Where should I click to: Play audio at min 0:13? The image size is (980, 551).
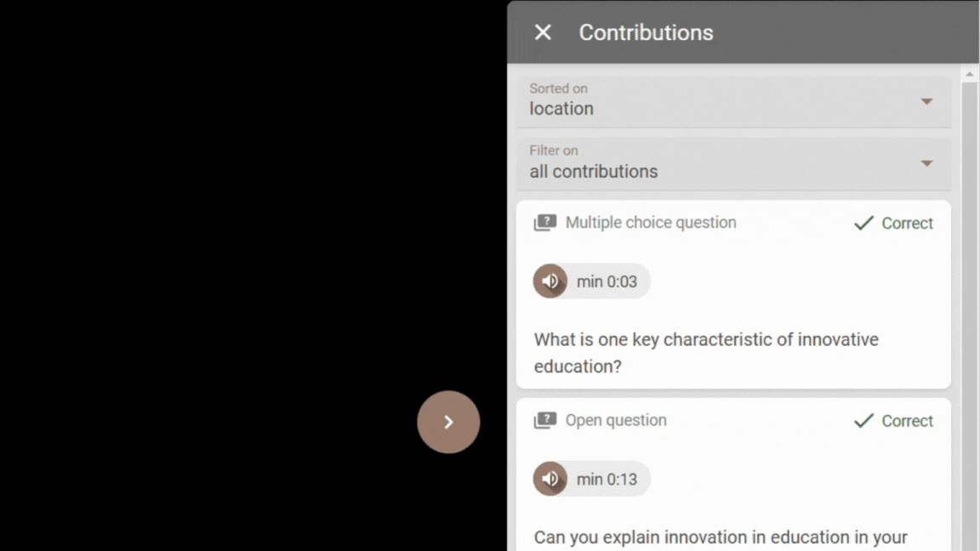(550, 480)
